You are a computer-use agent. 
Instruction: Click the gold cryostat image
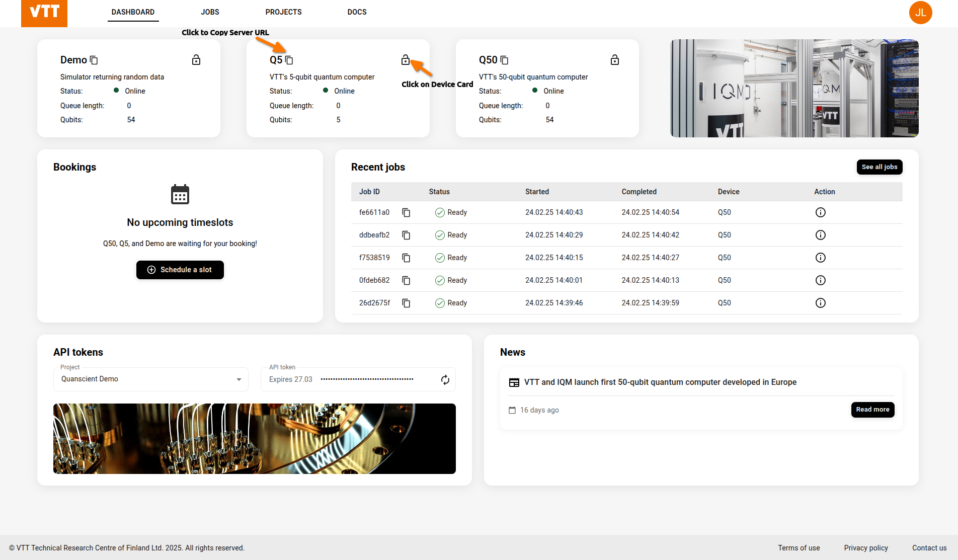[255, 439]
